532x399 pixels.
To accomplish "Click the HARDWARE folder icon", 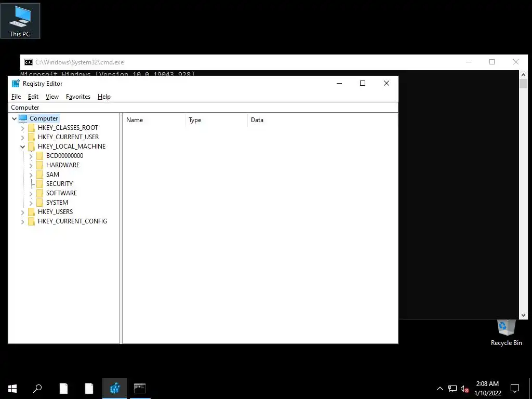I will point(39,165).
